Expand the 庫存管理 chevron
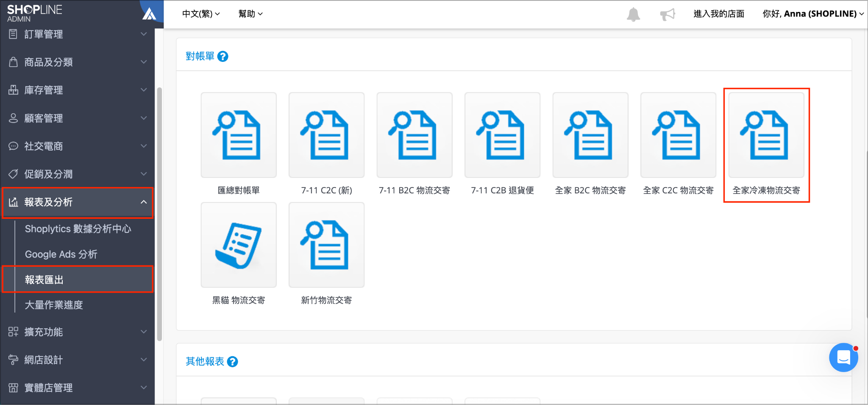Image resolution: width=868 pixels, height=405 pixels. pyautogui.click(x=144, y=90)
